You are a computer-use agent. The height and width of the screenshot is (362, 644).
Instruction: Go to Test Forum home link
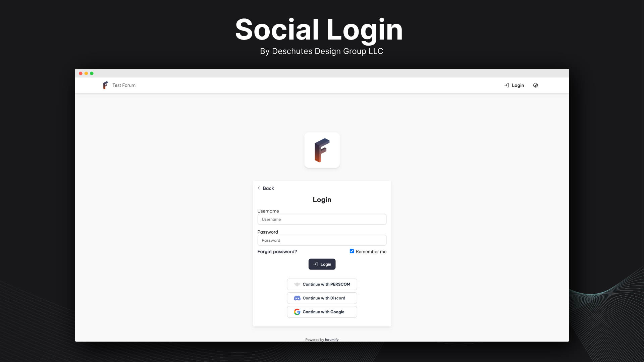(124, 85)
